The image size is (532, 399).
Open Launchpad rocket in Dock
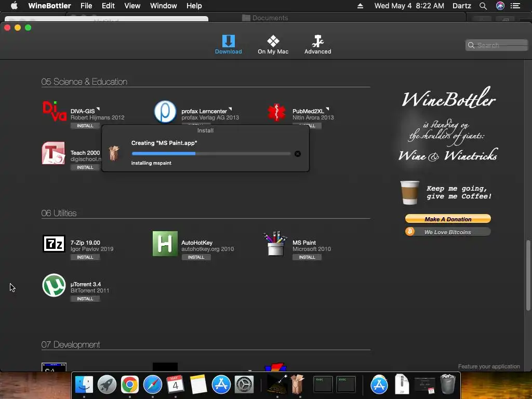pyautogui.click(x=107, y=384)
